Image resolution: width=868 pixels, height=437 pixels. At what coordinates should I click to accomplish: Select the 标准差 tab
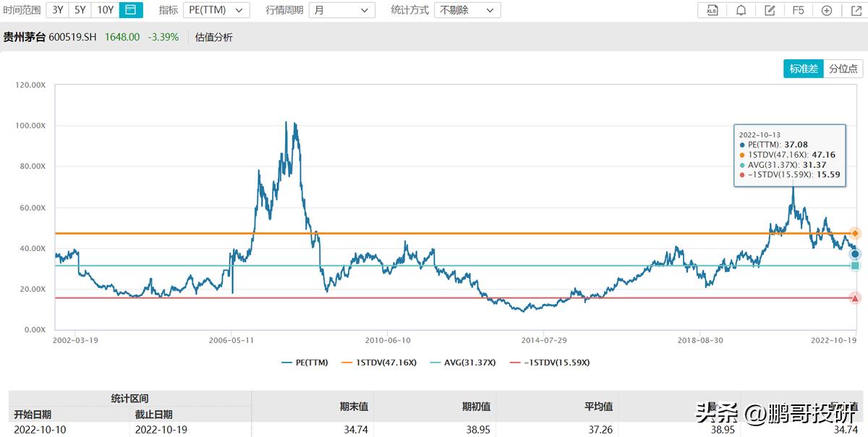(804, 69)
